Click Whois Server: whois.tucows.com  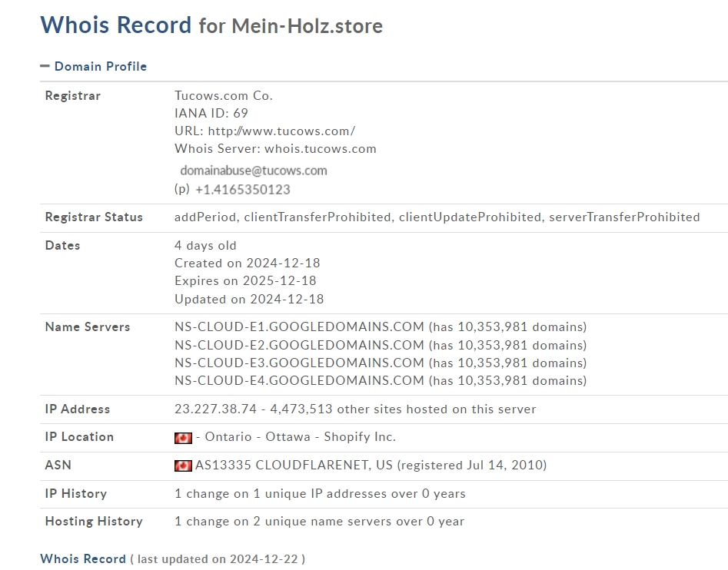coord(275,149)
